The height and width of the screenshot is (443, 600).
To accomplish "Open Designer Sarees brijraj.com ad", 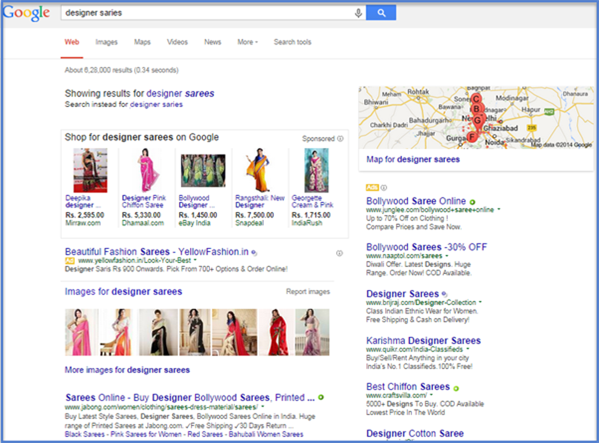I will coord(403,294).
